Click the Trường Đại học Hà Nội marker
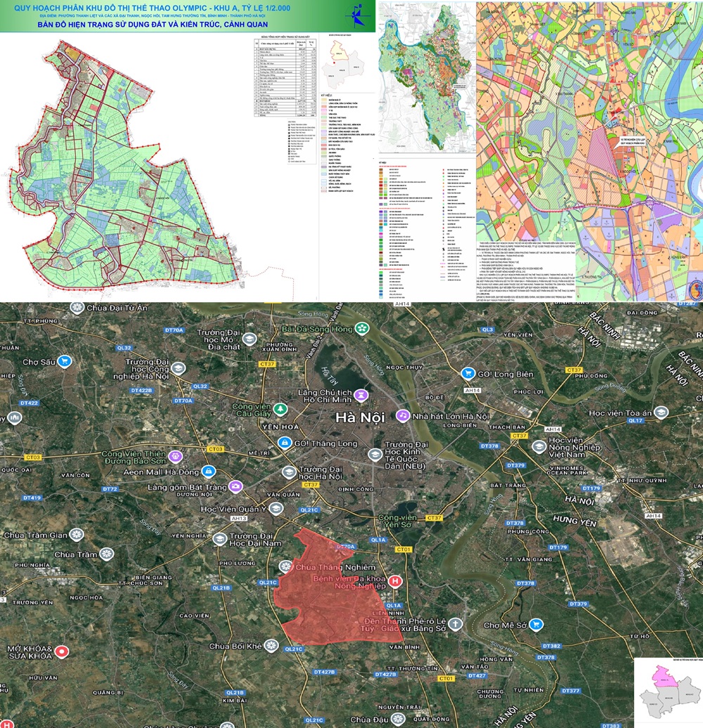 click(289, 473)
